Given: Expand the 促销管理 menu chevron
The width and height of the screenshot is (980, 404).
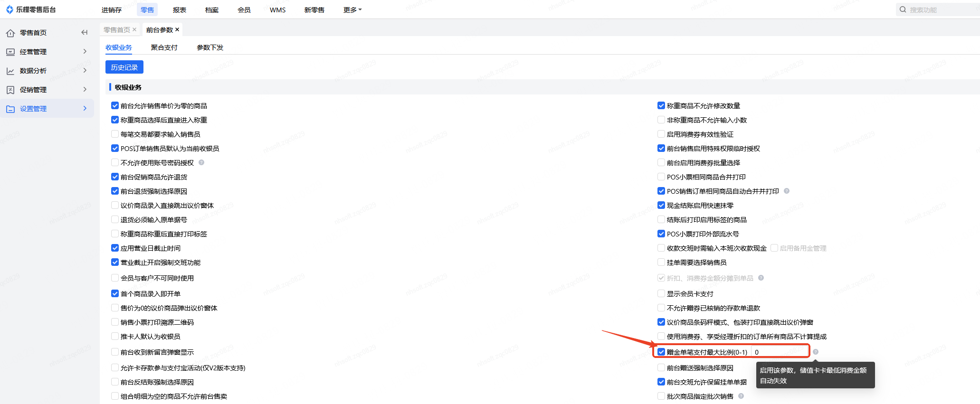Looking at the screenshot, I should pos(85,89).
